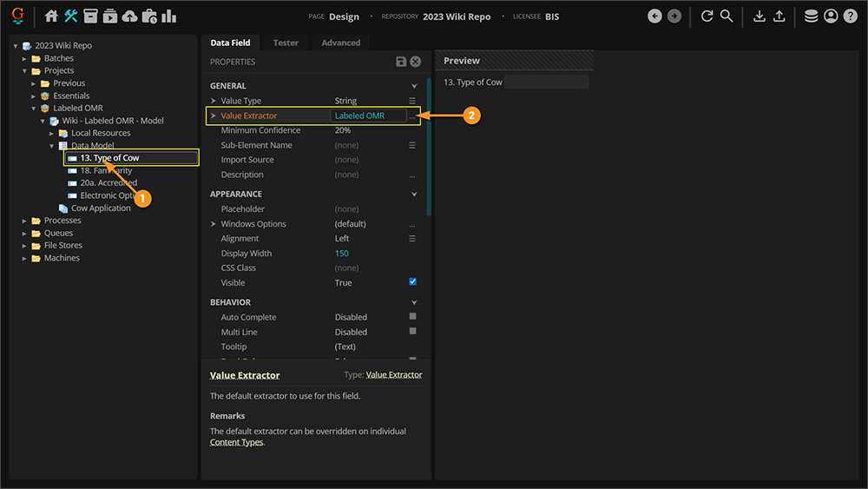Switch to the Tester tab
Screen dimensions: 868x489
coord(286,43)
